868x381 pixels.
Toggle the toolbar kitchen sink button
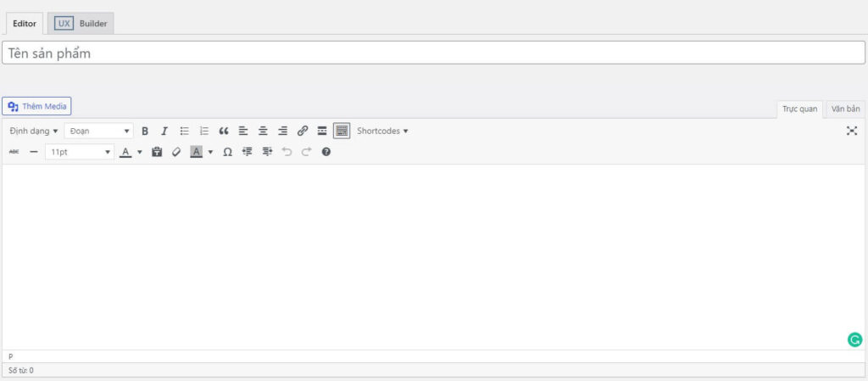(x=342, y=132)
